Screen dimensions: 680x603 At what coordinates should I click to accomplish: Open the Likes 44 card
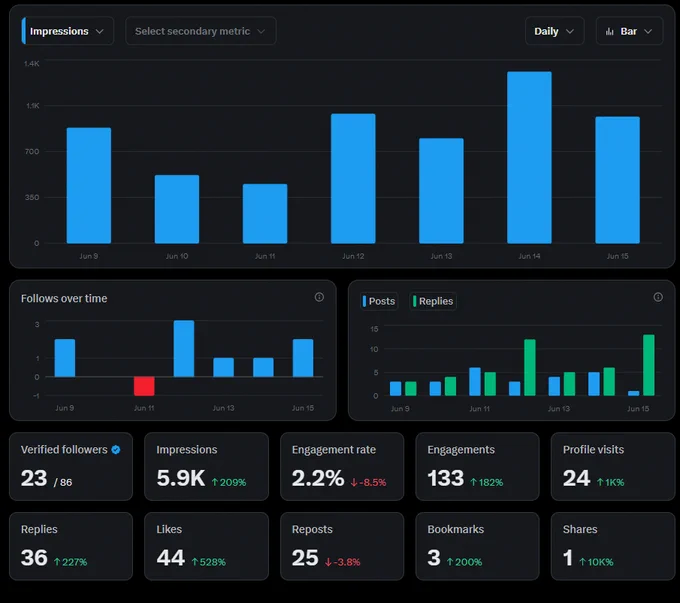coord(206,546)
